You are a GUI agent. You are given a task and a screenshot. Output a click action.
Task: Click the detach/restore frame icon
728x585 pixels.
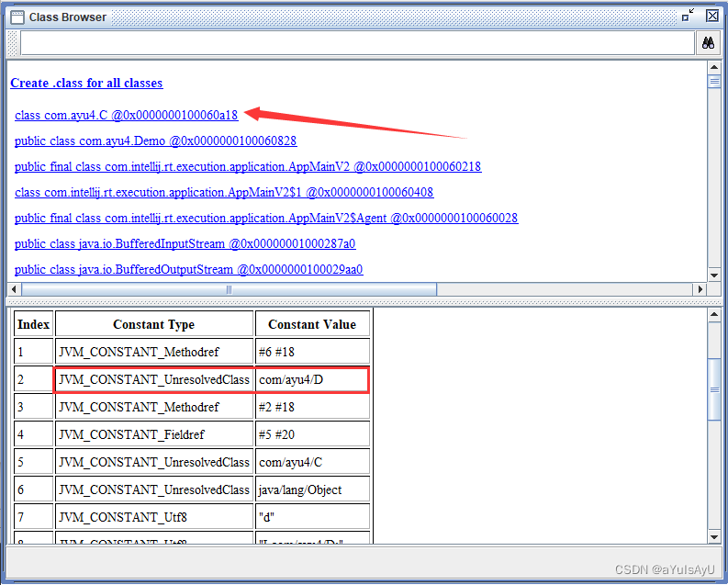688,16
